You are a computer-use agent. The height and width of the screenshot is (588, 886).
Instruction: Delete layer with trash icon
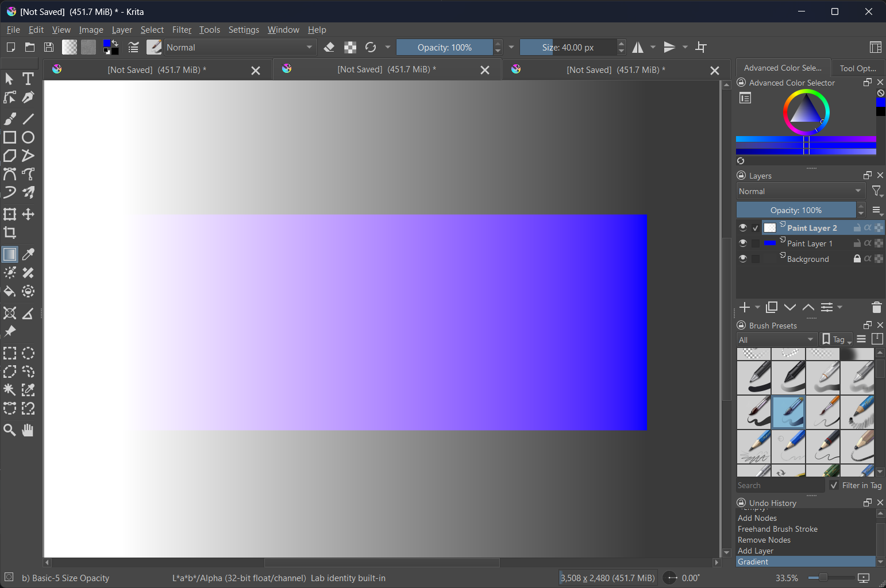coord(876,308)
